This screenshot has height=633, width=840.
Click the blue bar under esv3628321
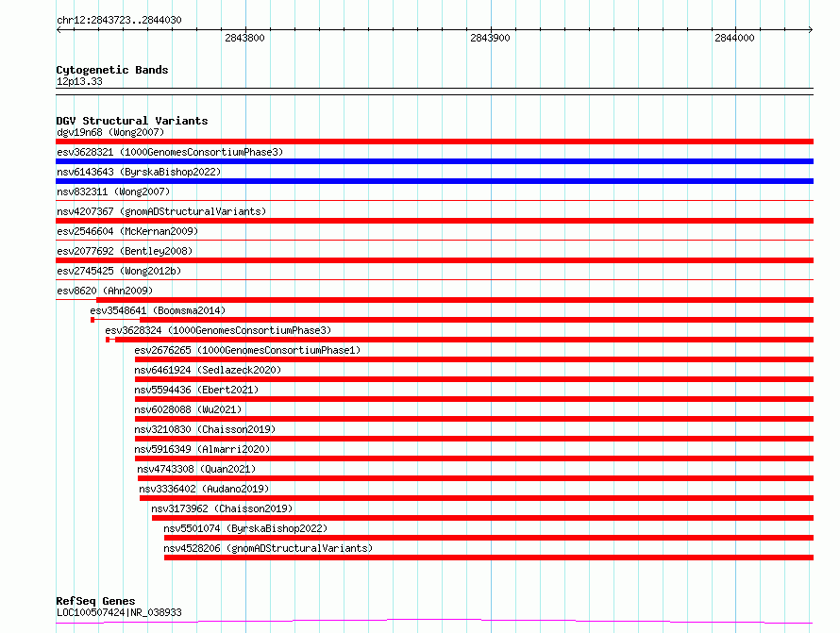(x=434, y=161)
